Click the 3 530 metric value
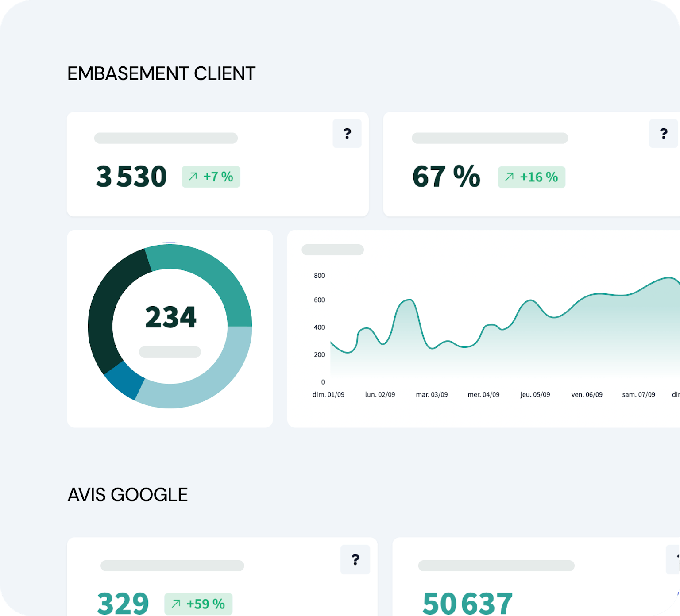680x616 pixels. click(131, 177)
